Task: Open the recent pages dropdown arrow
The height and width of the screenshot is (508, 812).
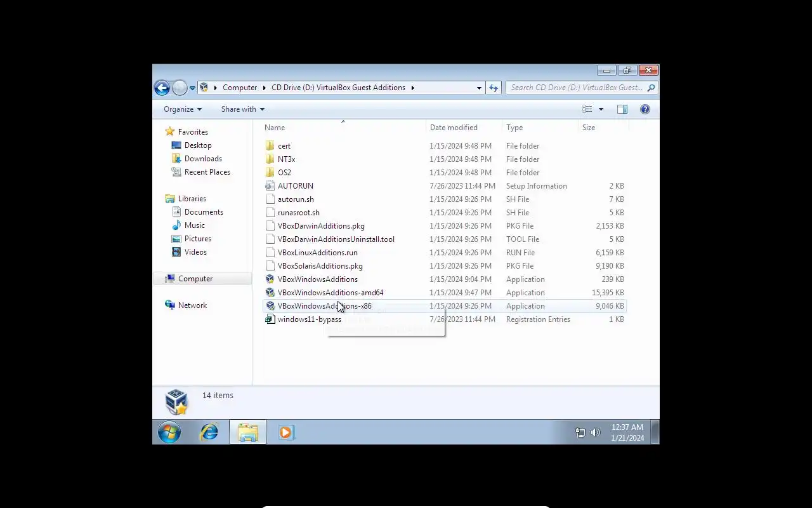Action: (192, 88)
